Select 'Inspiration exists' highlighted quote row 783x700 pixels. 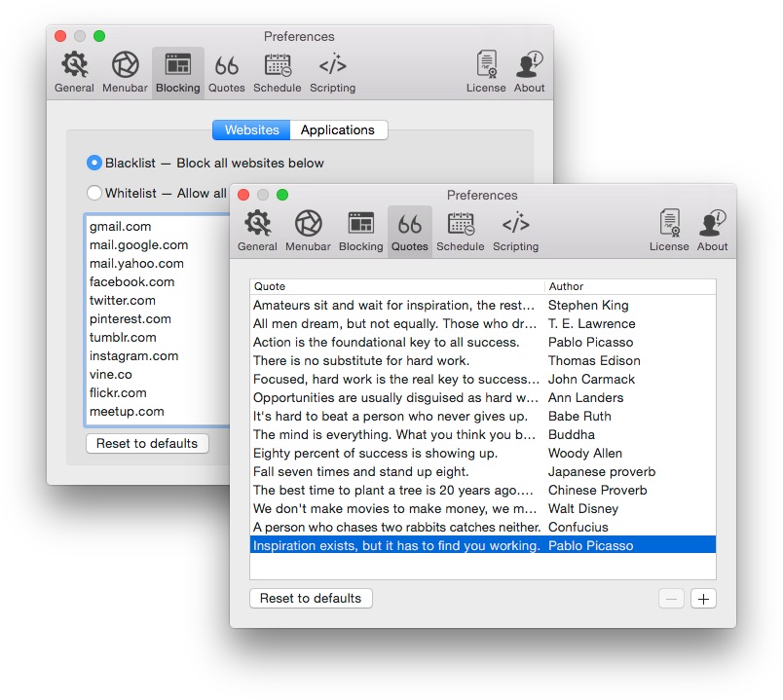pyautogui.click(x=483, y=545)
